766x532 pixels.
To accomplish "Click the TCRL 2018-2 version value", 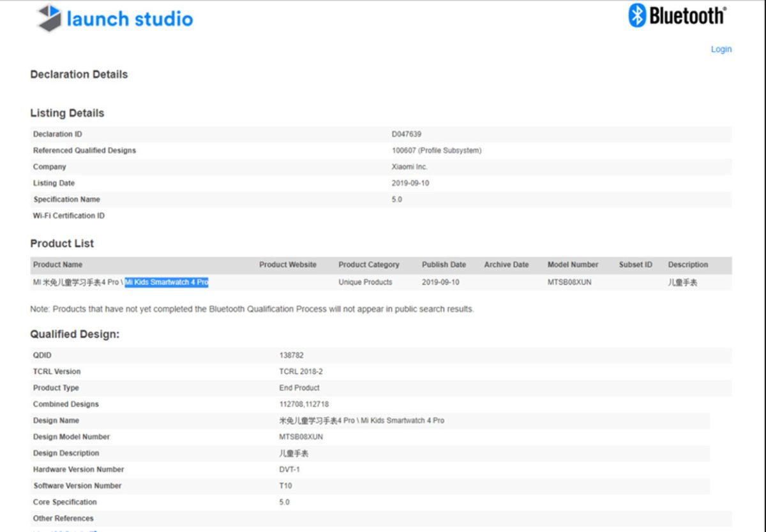I will (301, 371).
